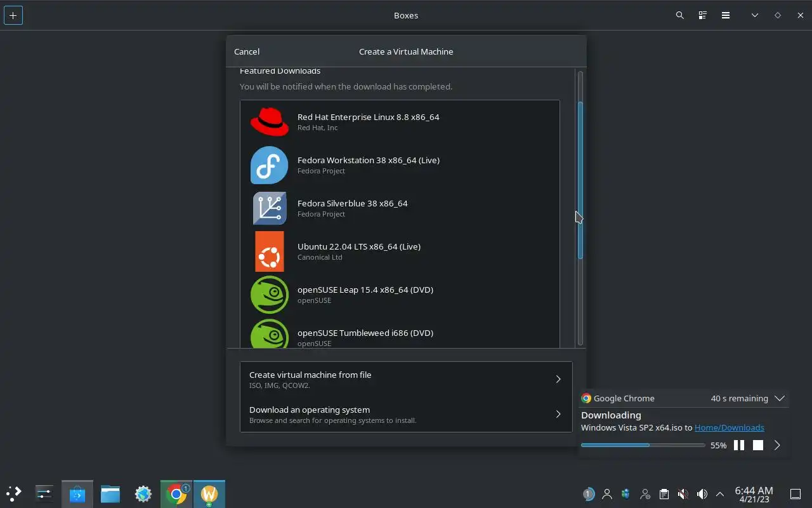Viewport: 812px width, 508px height.
Task: Expand hidden system tray icons
Action: tap(720, 494)
